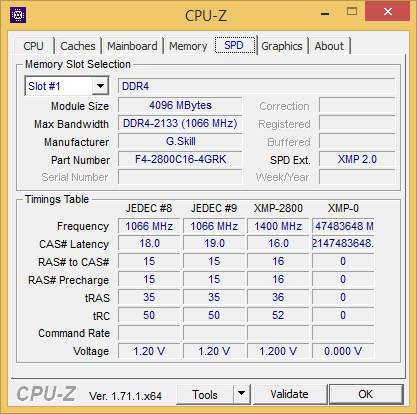The height and width of the screenshot is (414, 417).
Task: Click the Part Number field F4-2800C16-4GRK
Action: pos(180,159)
